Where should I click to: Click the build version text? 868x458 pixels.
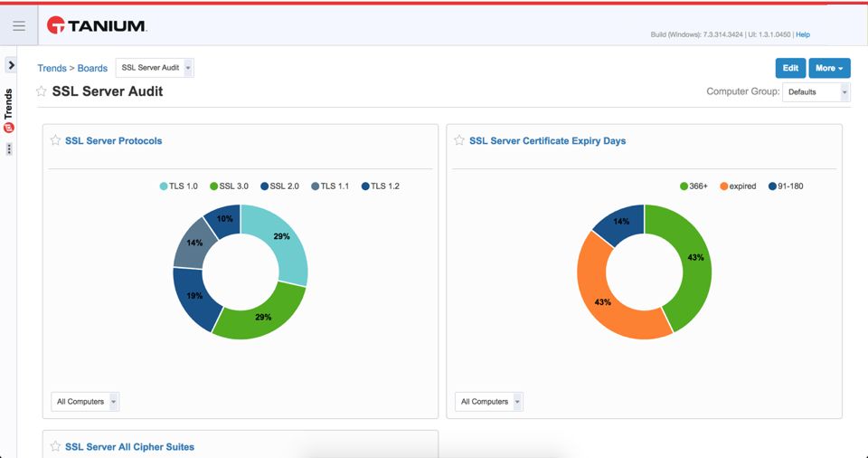721,34
